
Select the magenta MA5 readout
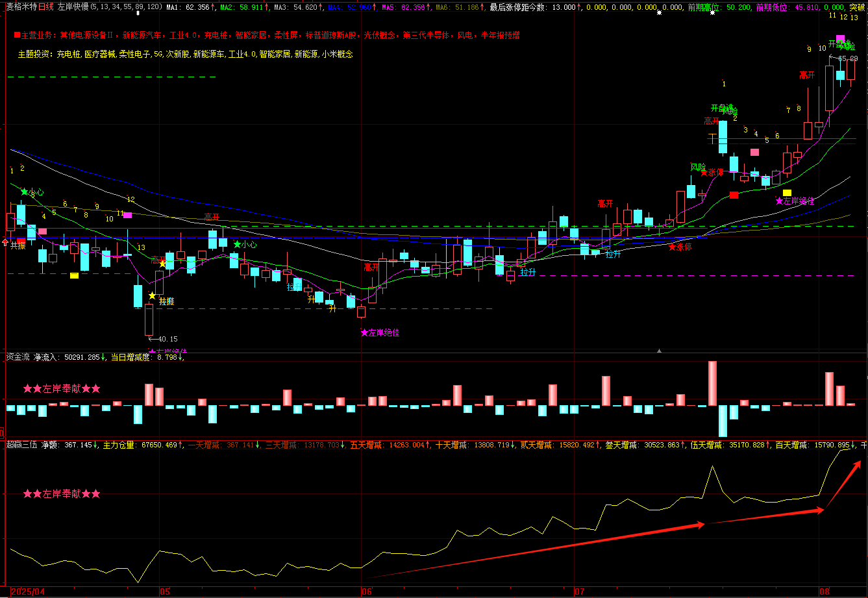[406, 7]
